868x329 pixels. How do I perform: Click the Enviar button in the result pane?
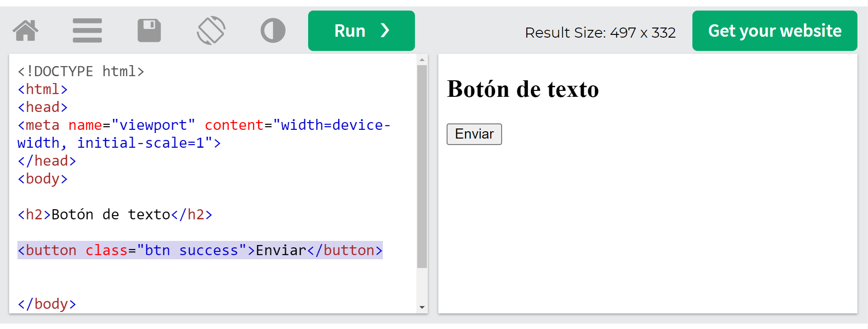point(474,134)
